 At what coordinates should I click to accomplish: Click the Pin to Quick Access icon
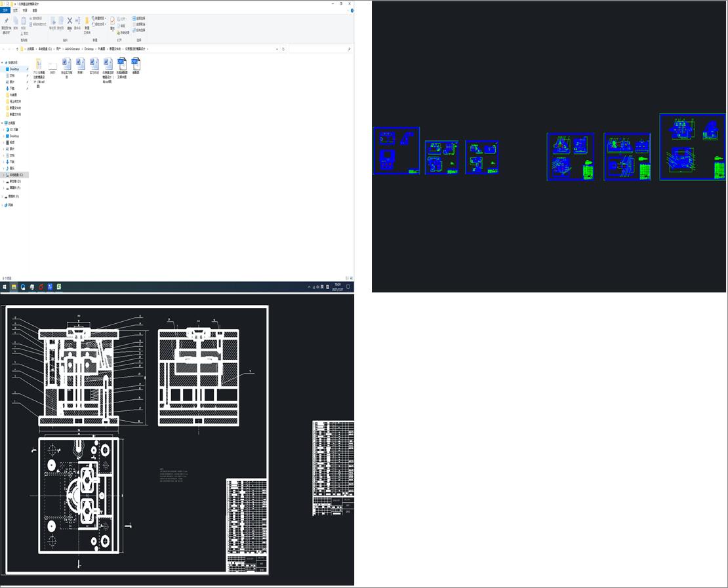click(x=6, y=22)
